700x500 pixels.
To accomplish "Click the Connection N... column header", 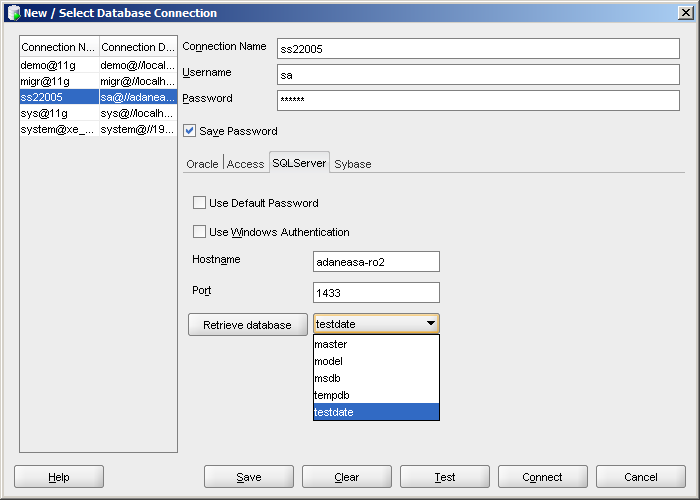I will (59, 47).
